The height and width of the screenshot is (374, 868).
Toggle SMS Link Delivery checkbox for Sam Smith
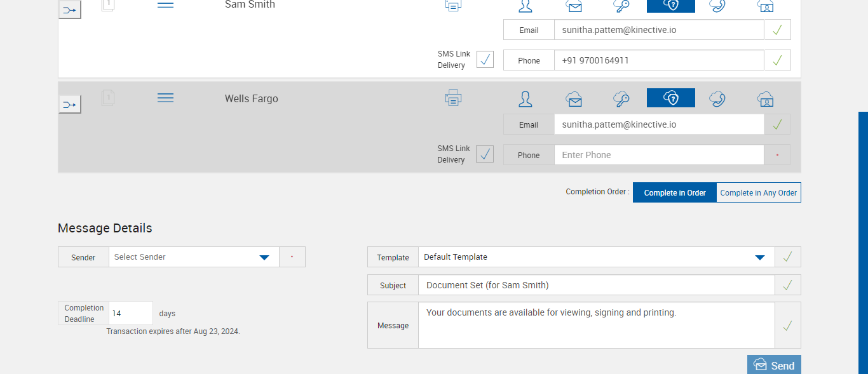[x=485, y=60]
